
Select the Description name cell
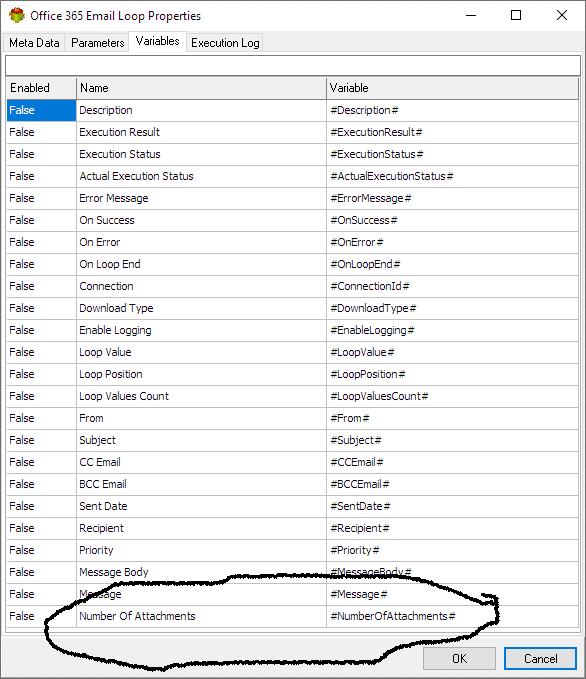coord(201,110)
